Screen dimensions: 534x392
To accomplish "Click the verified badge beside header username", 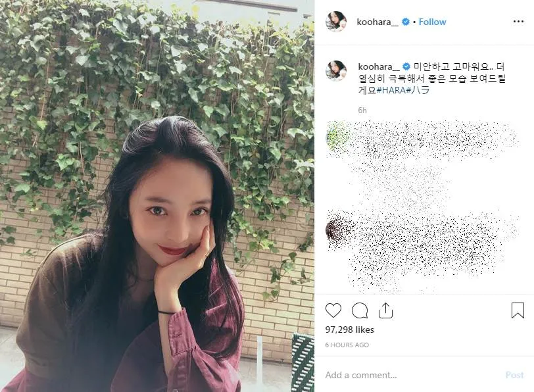I will (x=406, y=22).
